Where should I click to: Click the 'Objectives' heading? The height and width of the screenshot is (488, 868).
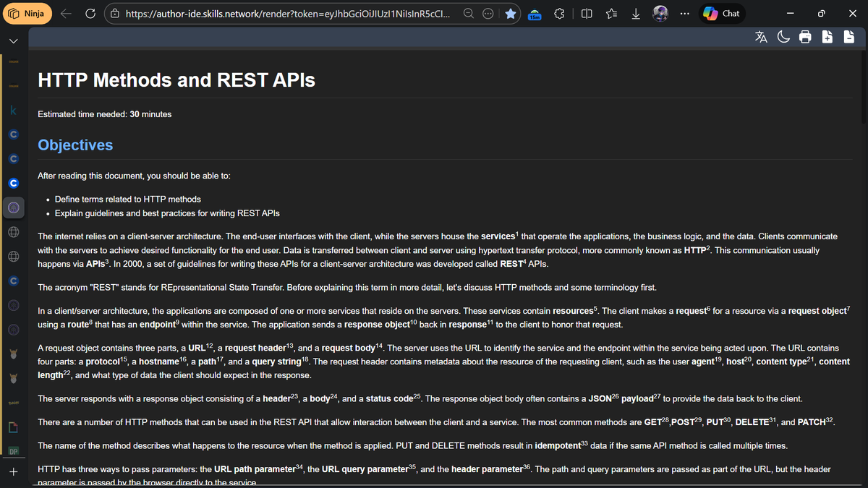pos(75,145)
